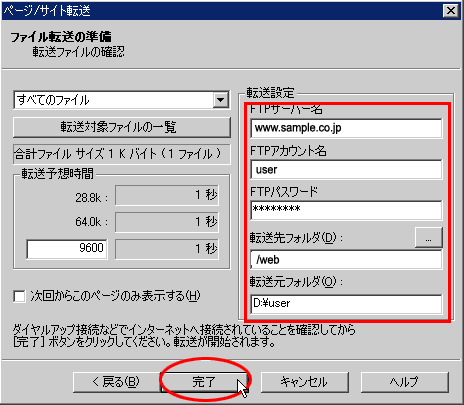Click the 転送元フォルダ field D:¥user
464x405 pixels.
coord(346,304)
